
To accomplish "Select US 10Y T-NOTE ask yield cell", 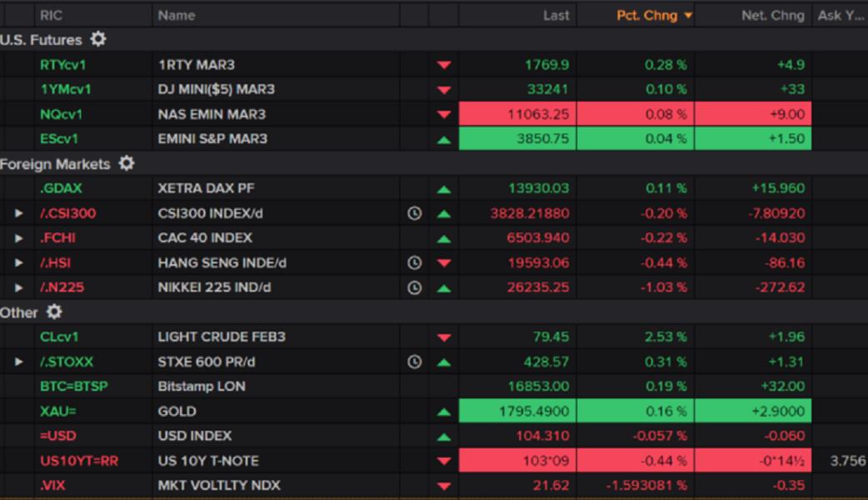I will pos(841,461).
